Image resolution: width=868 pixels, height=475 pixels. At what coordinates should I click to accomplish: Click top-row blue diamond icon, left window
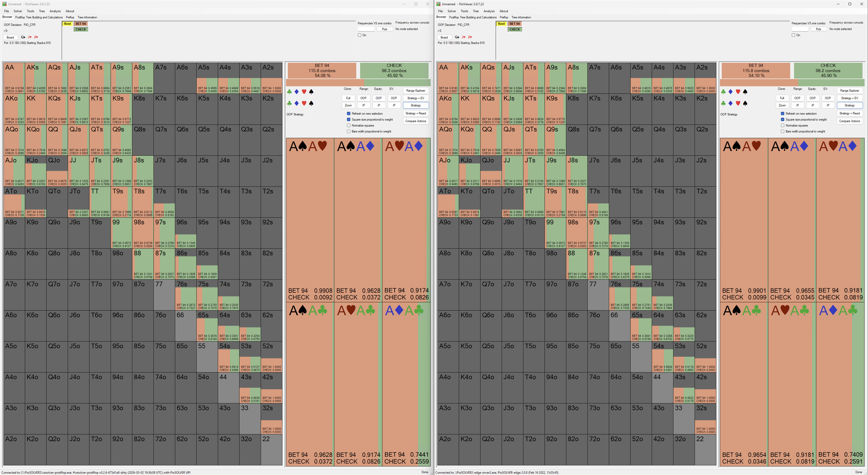[x=297, y=92]
